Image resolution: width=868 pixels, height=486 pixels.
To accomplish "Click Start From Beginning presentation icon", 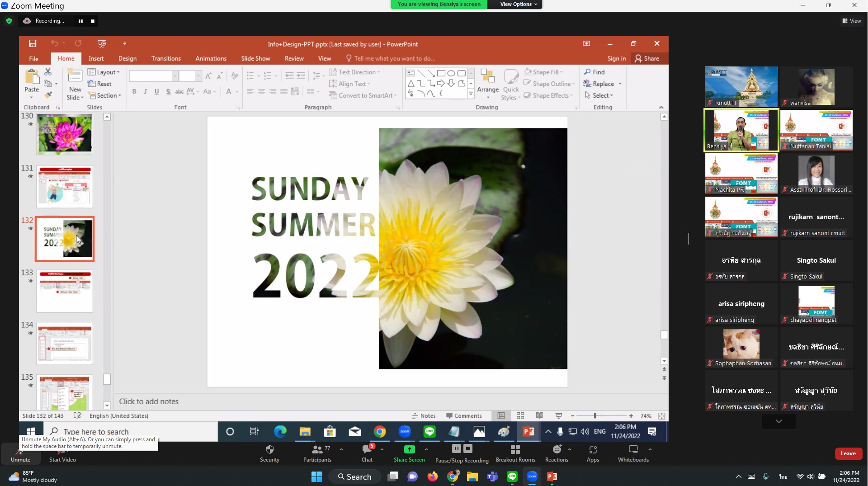I will [102, 43].
